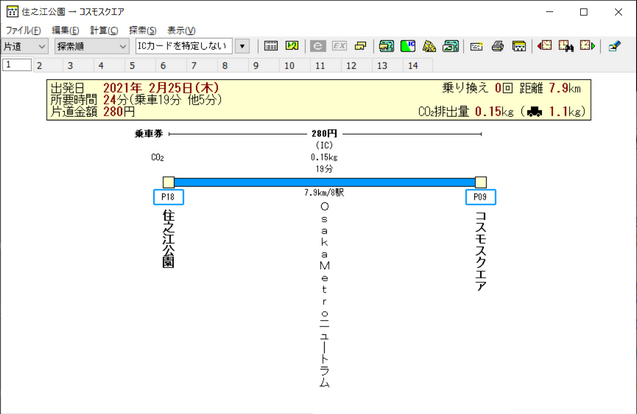
Task: Select route tab 13
Action: pos(387,65)
